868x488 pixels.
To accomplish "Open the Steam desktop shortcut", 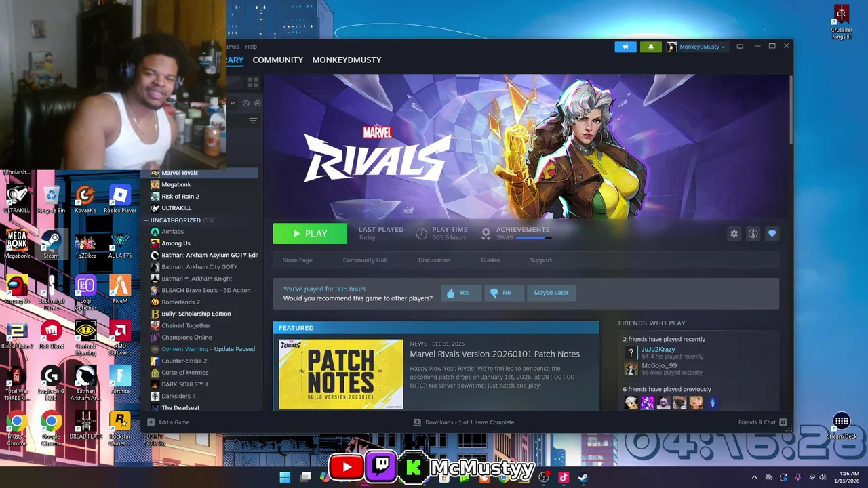I will pyautogui.click(x=51, y=245).
